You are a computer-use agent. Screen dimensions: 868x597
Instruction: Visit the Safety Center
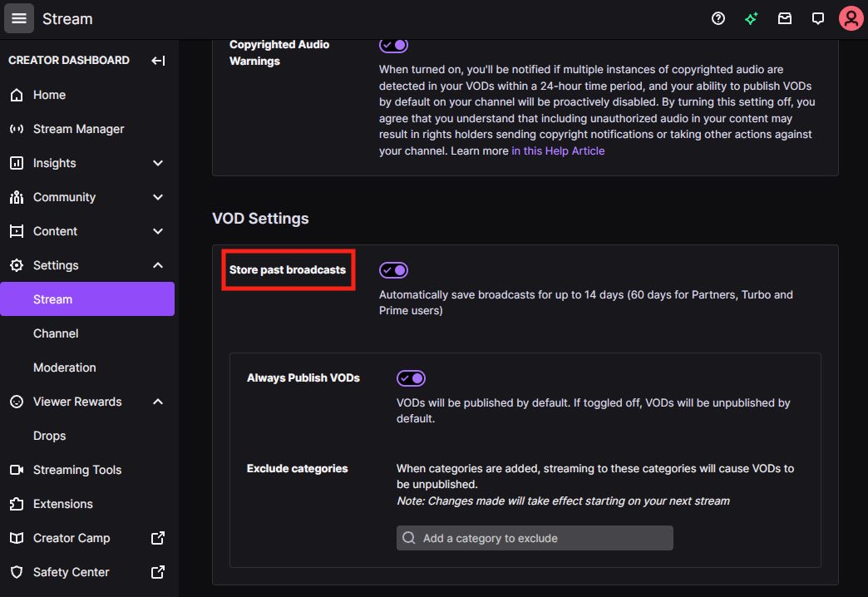click(x=70, y=572)
